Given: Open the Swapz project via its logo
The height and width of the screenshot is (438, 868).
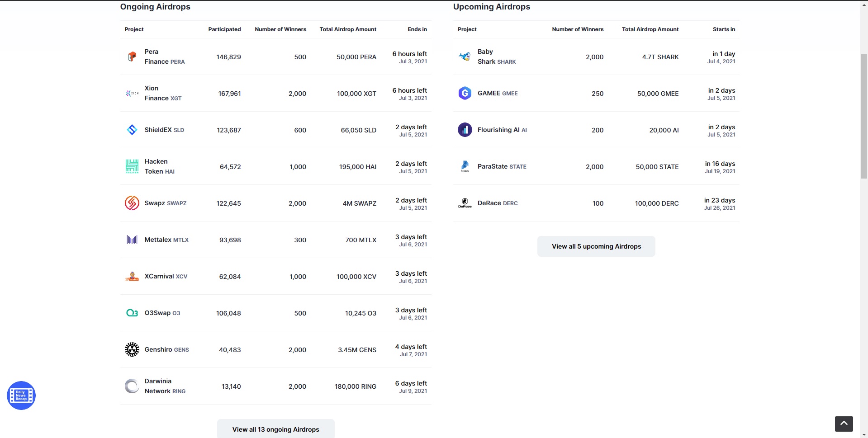Looking at the screenshot, I should (132, 203).
